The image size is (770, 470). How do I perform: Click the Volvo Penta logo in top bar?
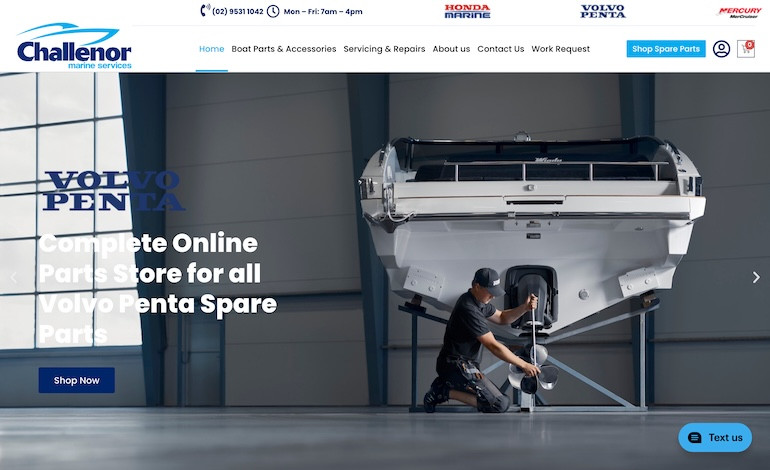point(603,11)
